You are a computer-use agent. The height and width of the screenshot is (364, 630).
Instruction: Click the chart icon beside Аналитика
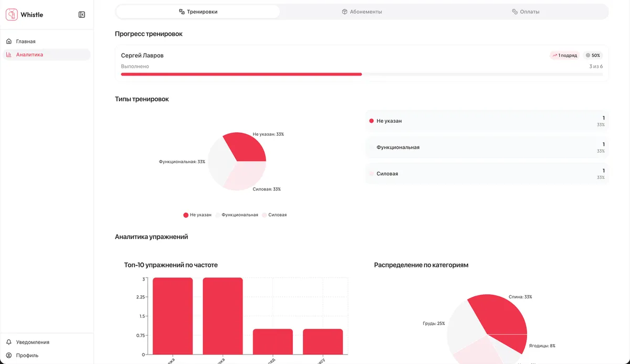click(9, 55)
